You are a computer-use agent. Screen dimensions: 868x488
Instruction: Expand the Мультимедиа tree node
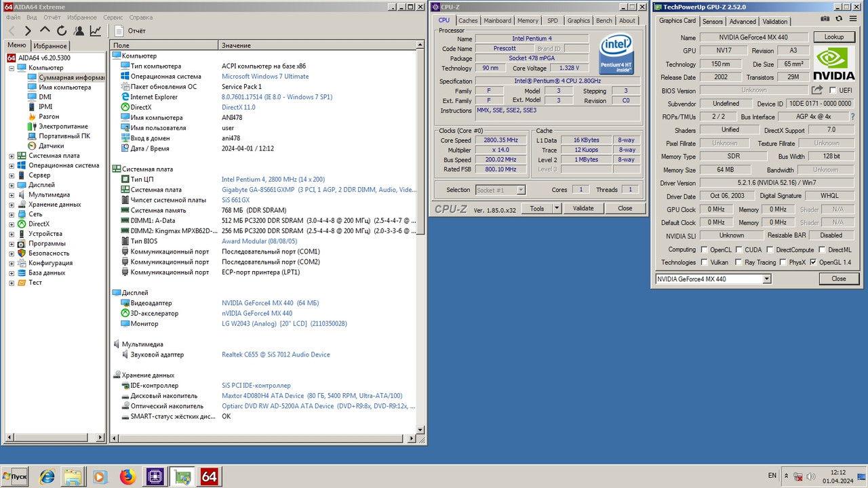[12, 195]
